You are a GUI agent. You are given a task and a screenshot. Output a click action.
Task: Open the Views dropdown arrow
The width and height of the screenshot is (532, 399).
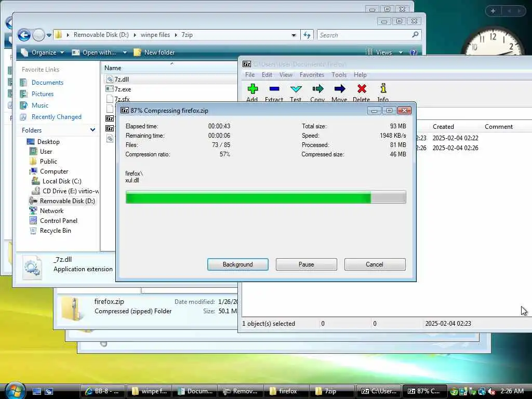click(x=401, y=52)
